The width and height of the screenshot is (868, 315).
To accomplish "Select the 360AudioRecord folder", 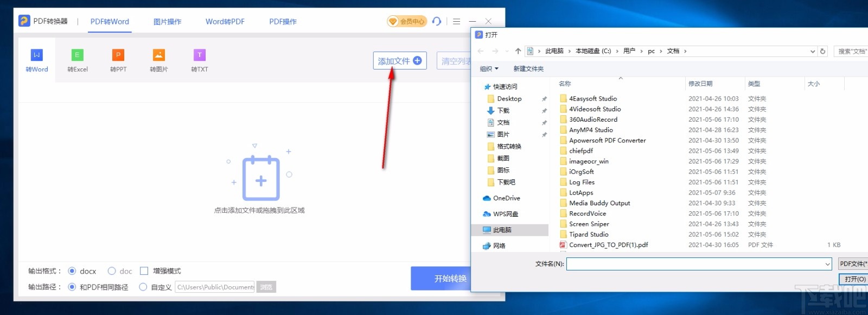I will [x=593, y=119].
